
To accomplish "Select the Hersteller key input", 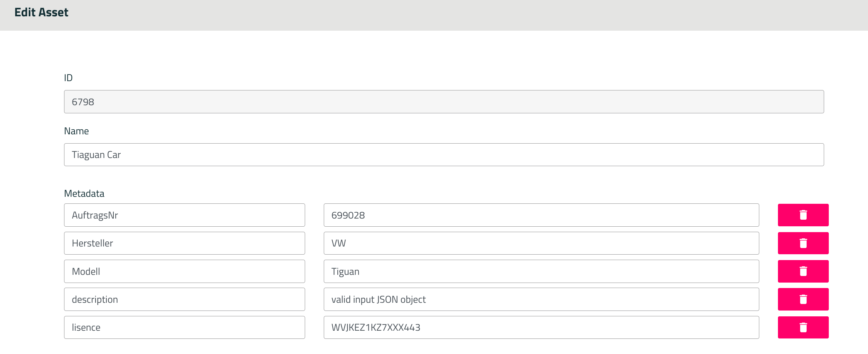I will (x=184, y=243).
